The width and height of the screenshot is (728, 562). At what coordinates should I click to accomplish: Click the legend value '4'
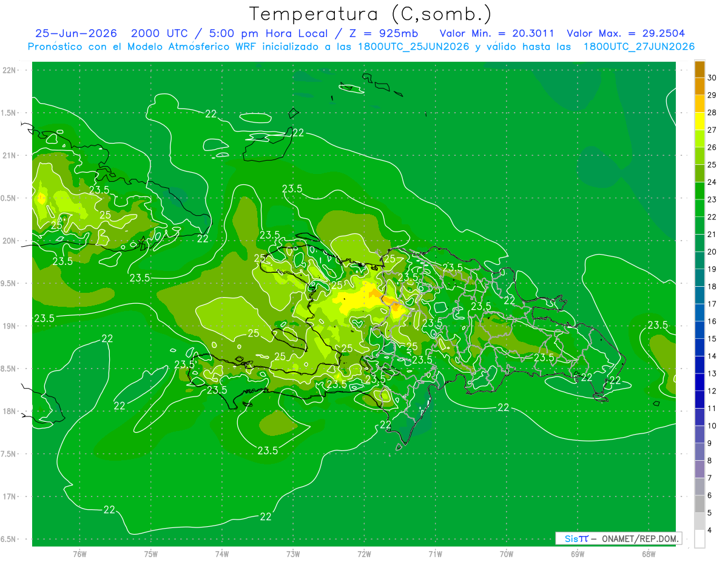click(710, 530)
